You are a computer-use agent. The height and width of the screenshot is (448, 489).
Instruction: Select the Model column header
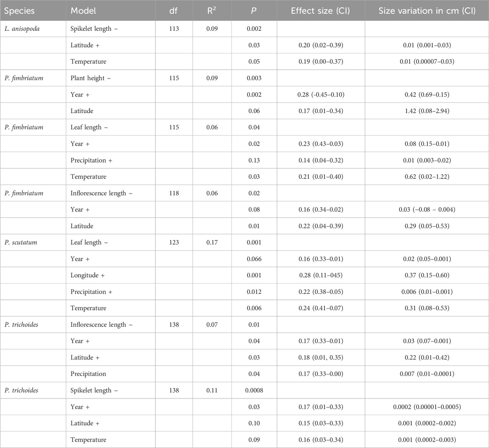pos(83,10)
